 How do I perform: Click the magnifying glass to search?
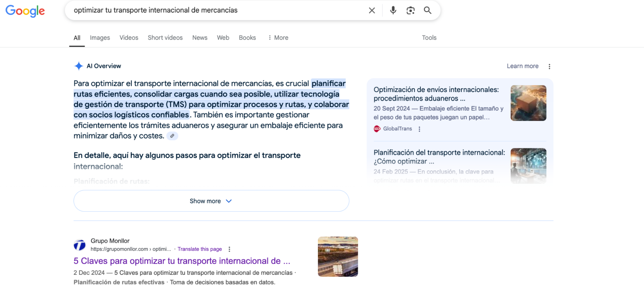428,10
